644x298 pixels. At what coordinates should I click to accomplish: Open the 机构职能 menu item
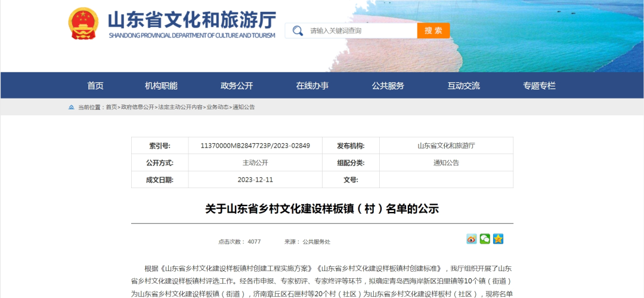pos(161,85)
